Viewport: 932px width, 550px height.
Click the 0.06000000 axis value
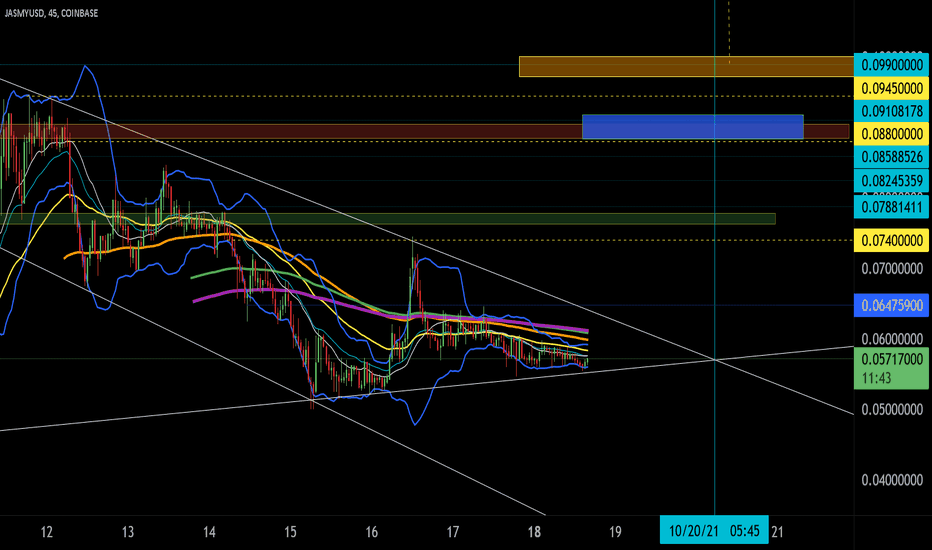pyautogui.click(x=892, y=339)
